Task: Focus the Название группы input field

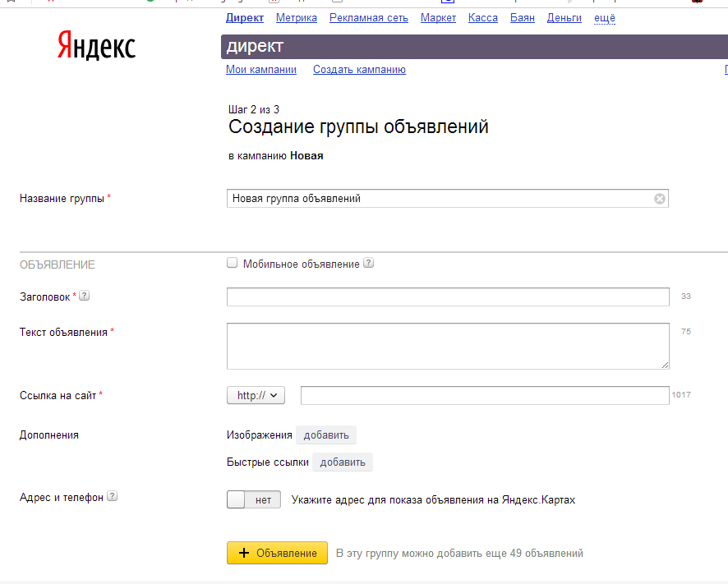Action: [448, 199]
